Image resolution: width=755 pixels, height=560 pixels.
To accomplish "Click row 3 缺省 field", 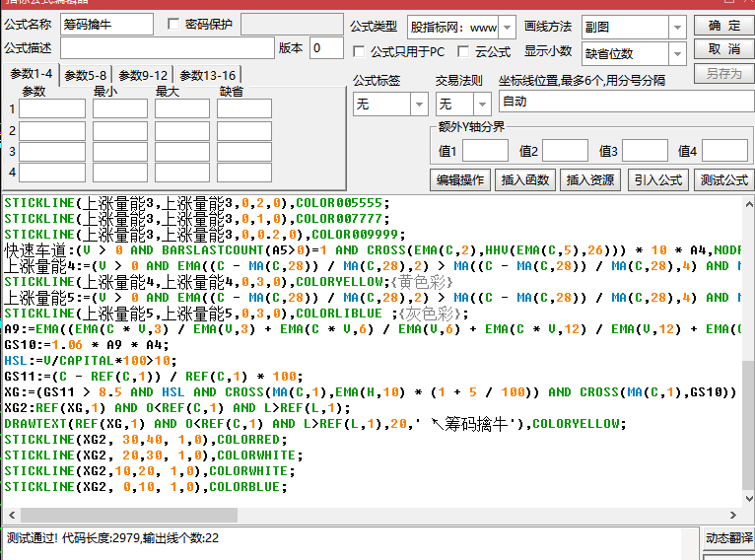I will pyautogui.click(x=244, y=152).
